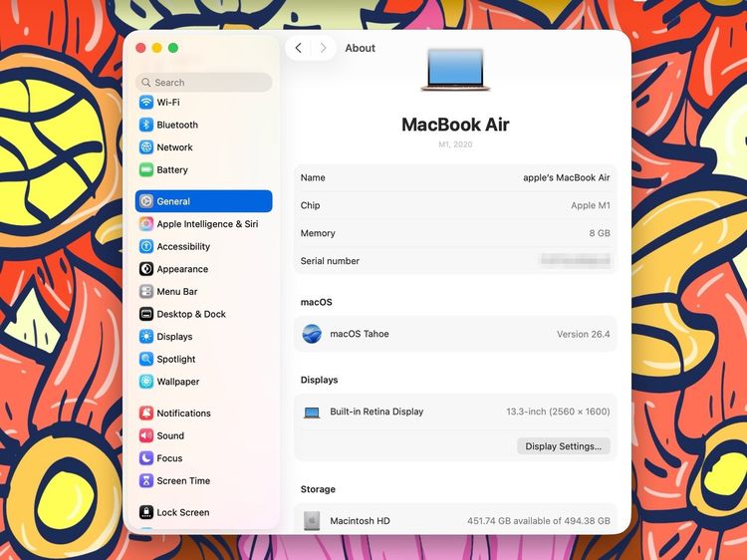Screen dimensions: 747x560
Task: Click the "Macintosh HD" label
Action: (x=361, y=520)
